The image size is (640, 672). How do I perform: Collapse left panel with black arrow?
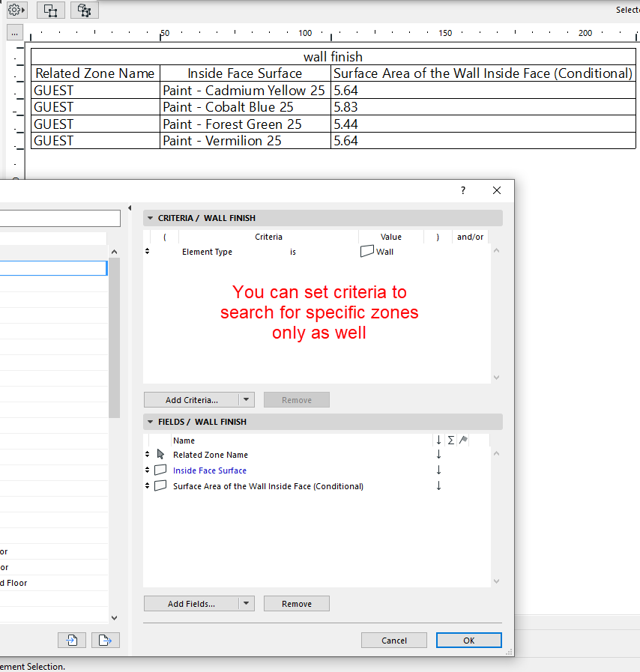coord(130,208)
